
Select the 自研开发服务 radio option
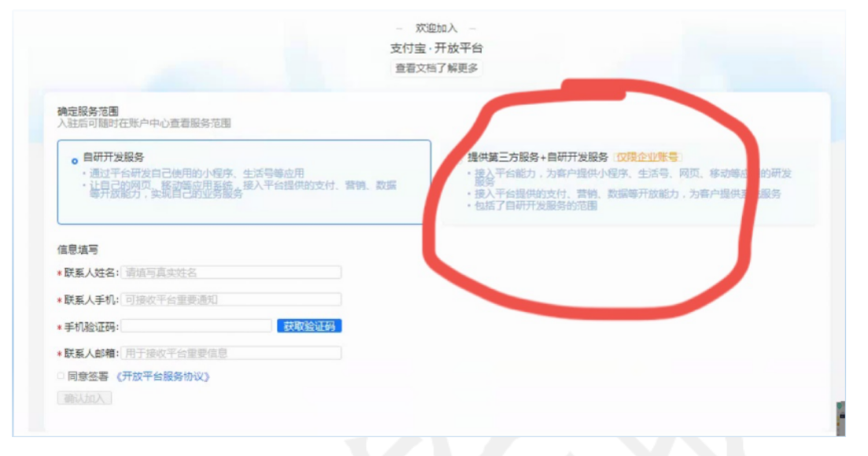(x=75, y=161)
